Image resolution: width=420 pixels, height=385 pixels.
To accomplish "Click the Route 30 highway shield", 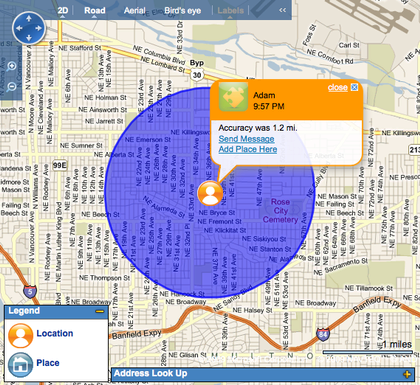I will [197, 75].
